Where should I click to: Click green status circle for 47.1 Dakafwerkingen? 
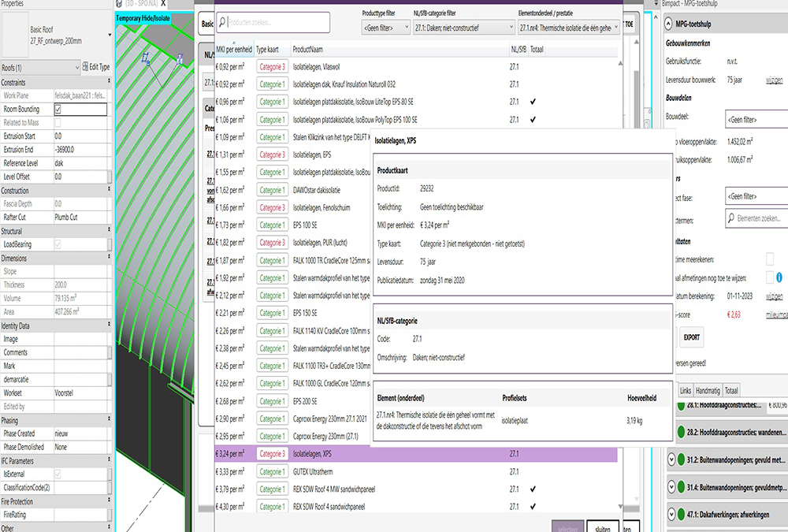pyautogui.click(x=681, y=514)
